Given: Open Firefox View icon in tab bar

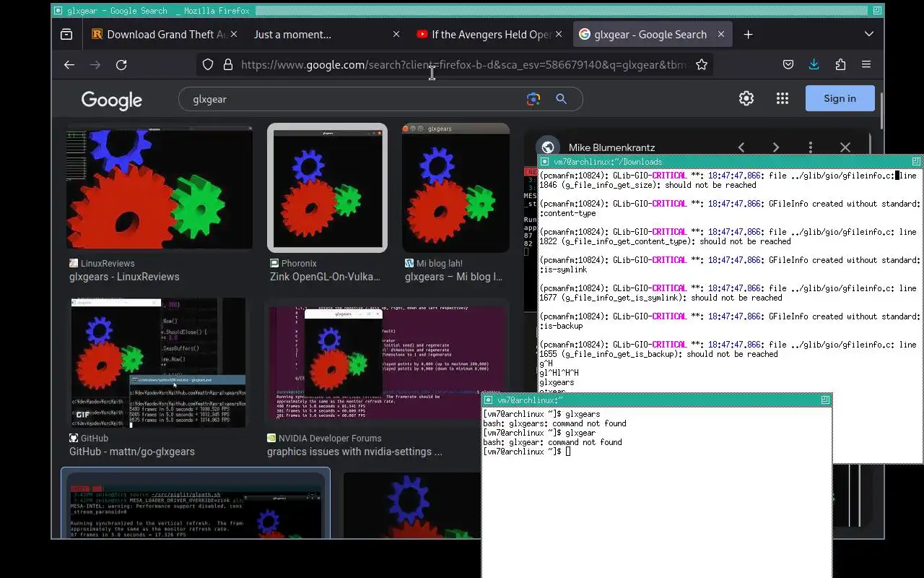Looking at the screenshot, I should tap(66, 34).
